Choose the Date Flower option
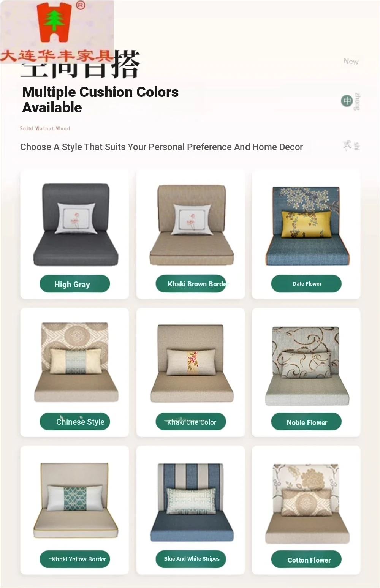The image size is (380, 588). [306, 284]
